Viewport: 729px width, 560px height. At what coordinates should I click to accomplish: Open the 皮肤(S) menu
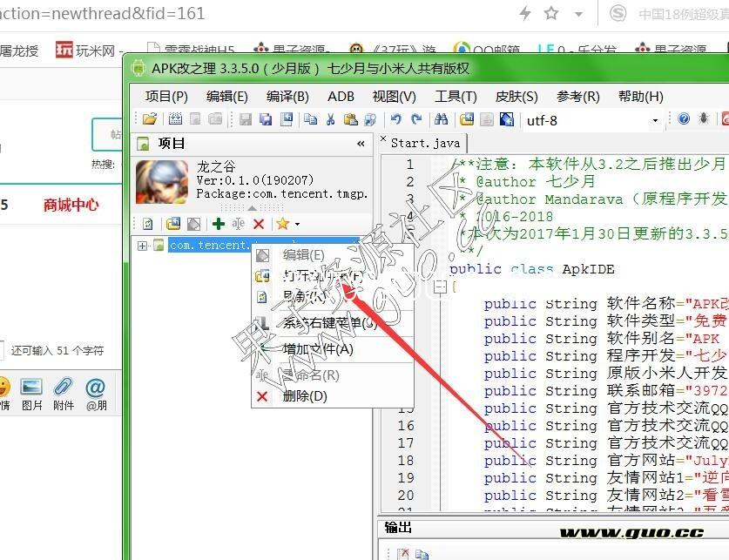coord(516,96)
